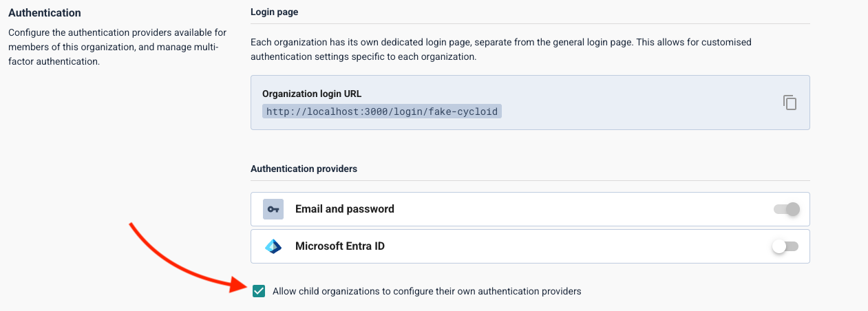Click the divider line under Login page heading
This screenshot has width=868, height=311.
point(530,24)
